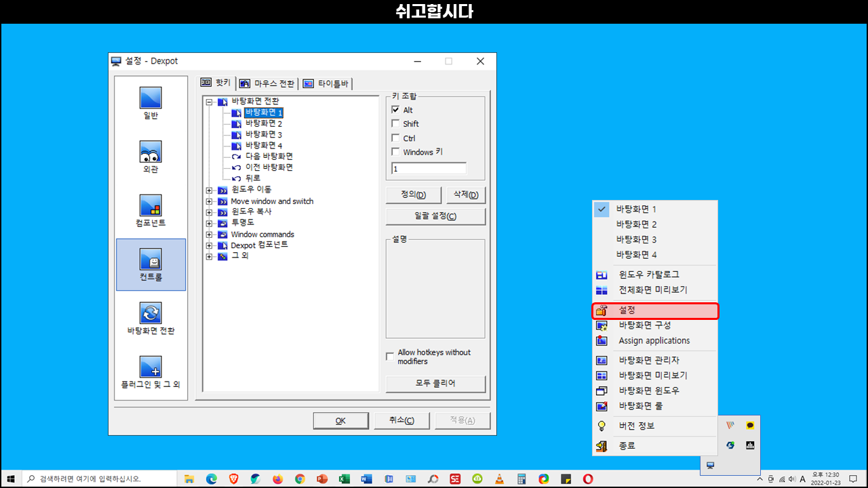The image size is (868, 488).
Task: Cancel with the 취소(C) button
Action: [x=401, y=420]
